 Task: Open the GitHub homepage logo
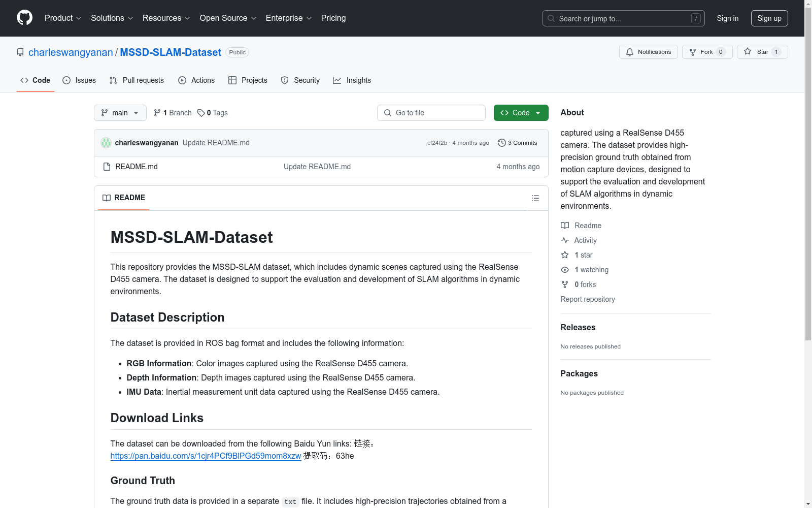[24, 18]
